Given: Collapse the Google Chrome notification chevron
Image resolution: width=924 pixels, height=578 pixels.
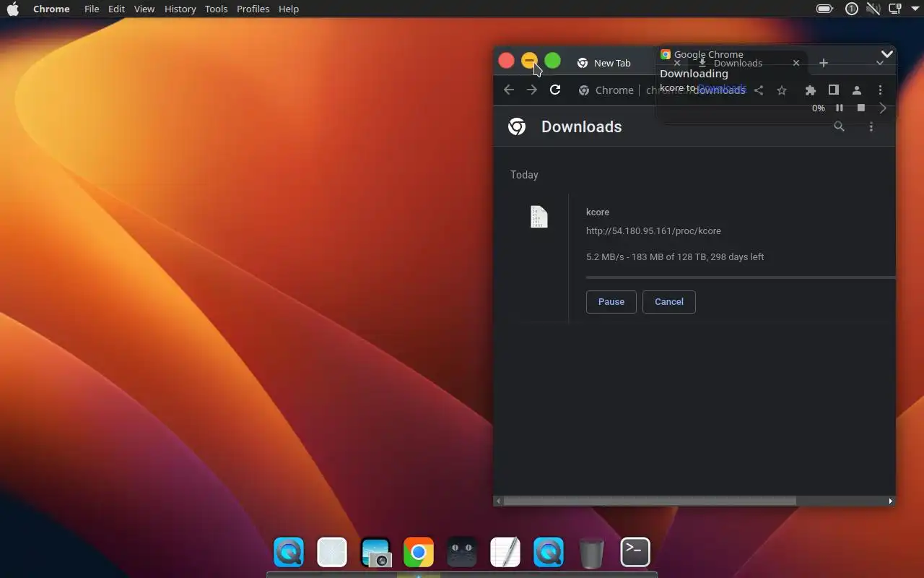Looking at the screenshot, I should click(887, 54).
